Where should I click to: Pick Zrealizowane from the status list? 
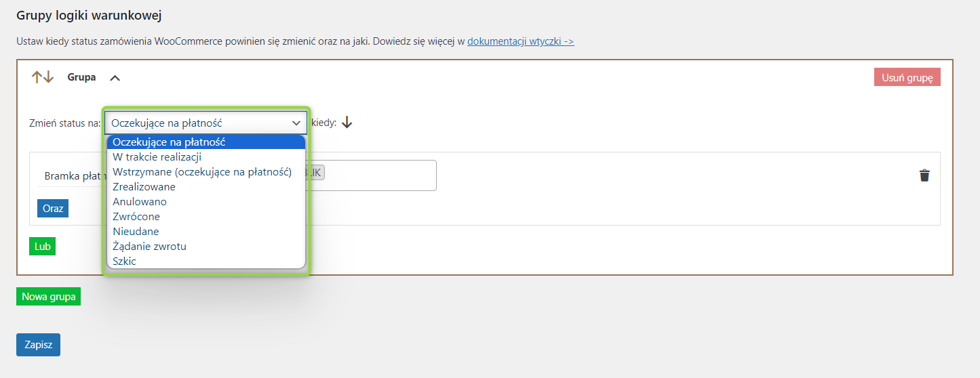click(206, 187)
